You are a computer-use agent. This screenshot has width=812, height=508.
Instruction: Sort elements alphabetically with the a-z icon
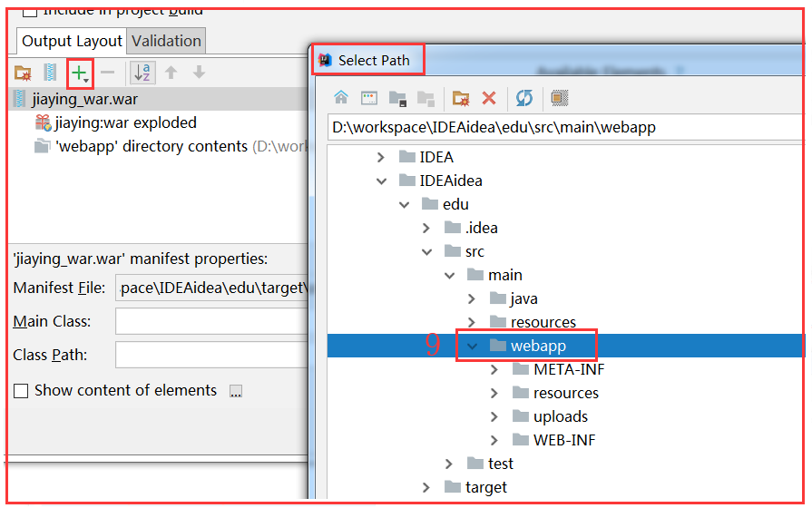point(142,73)
